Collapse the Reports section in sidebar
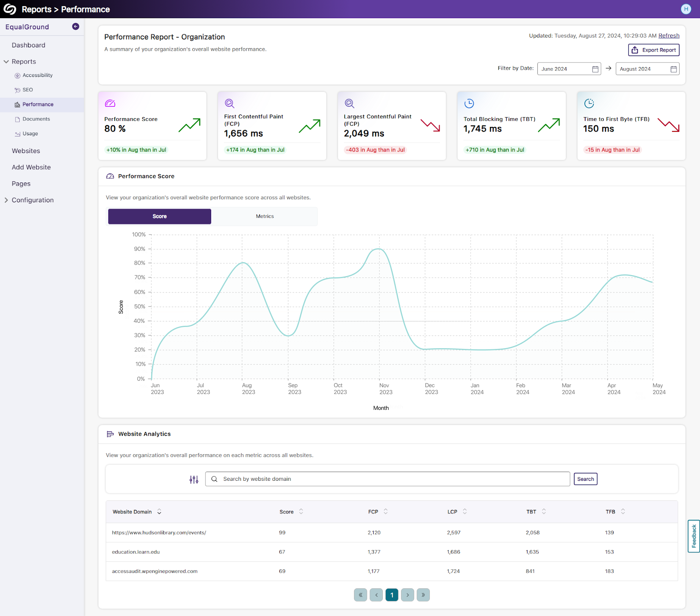The height and width of the screenshot is (616, 700). click(5, 61)
